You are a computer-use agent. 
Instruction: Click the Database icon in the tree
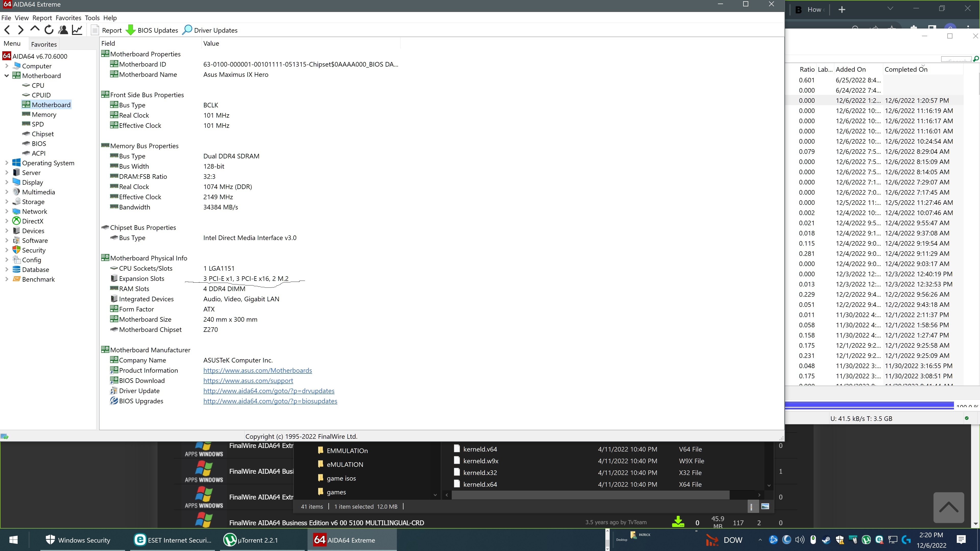tap(16, 269)
